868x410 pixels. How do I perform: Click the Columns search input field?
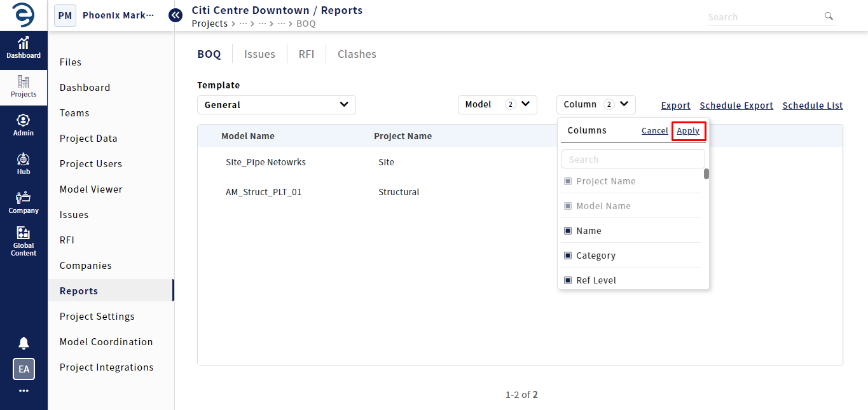[633, 160]
